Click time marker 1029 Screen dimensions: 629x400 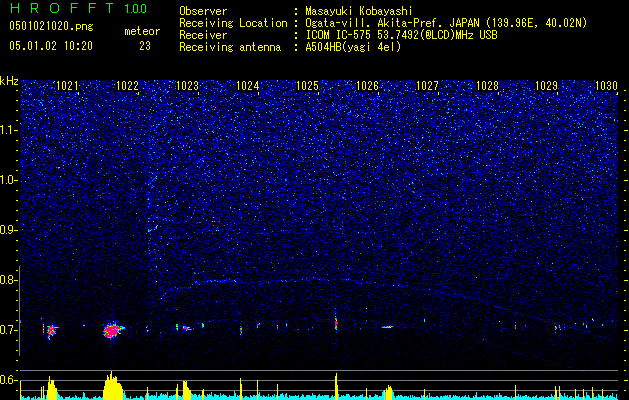tap(547, 86)
